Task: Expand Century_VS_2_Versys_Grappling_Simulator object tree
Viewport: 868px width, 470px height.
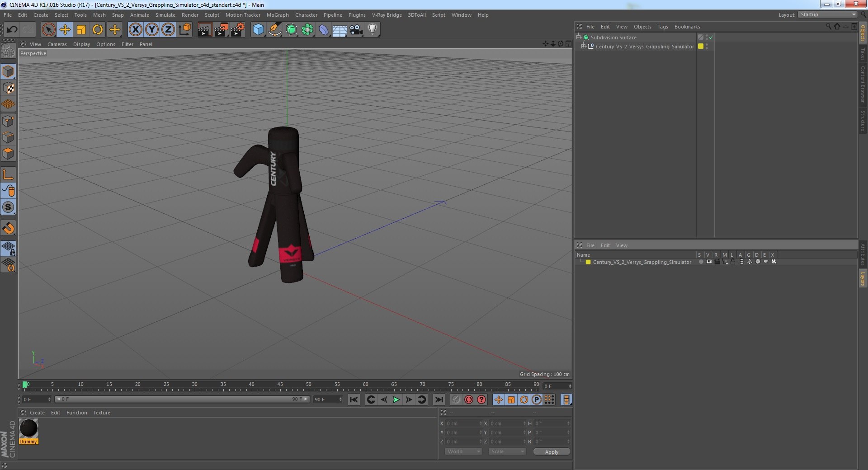Action: point(584,47)
